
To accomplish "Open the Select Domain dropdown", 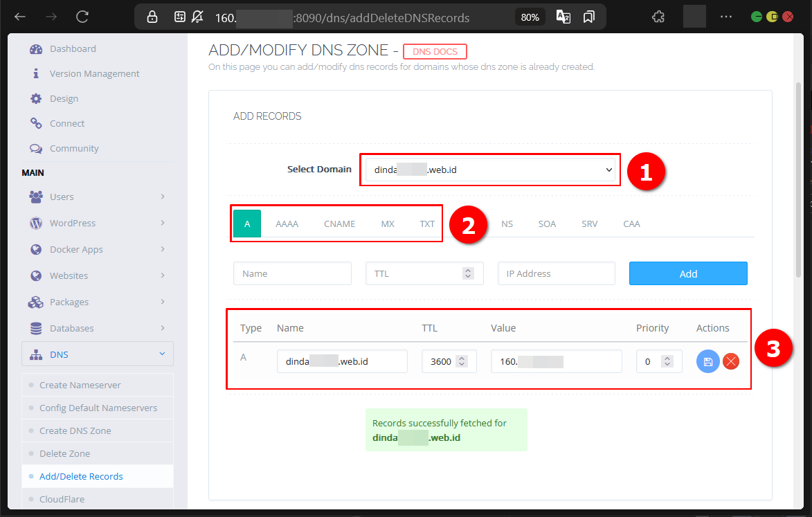I will [490, 170].
